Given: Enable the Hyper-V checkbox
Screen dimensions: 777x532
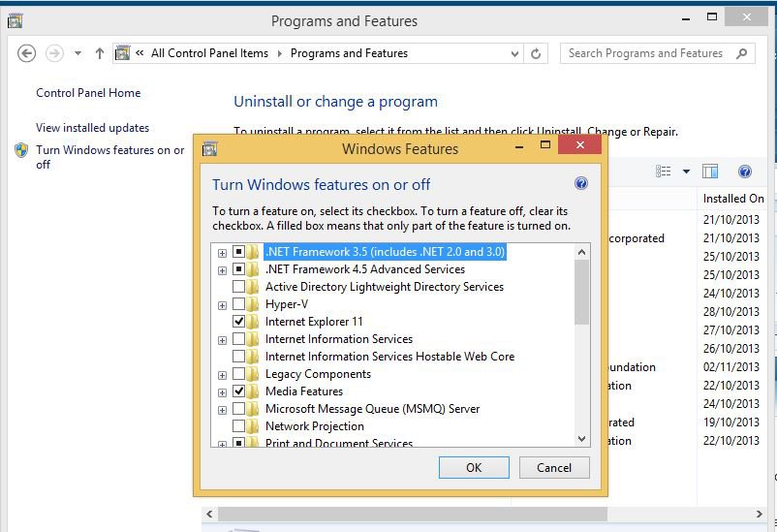Looking at the screenshot, I should (x=238, y=303).
